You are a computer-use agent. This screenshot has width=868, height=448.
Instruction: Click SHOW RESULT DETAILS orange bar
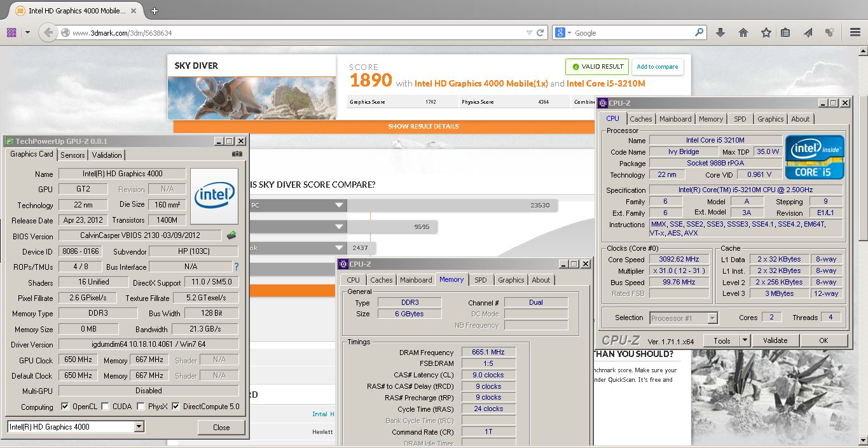point(424,127)
